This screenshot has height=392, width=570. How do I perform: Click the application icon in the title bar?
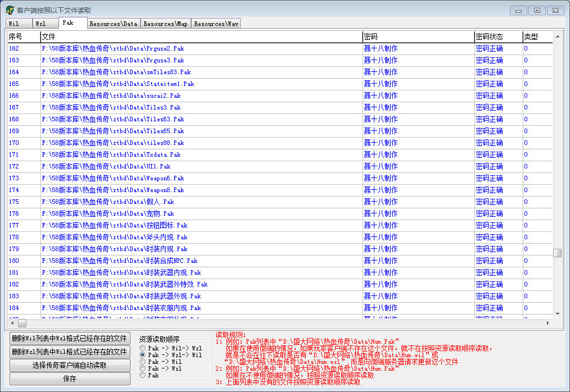pos(10,10)
